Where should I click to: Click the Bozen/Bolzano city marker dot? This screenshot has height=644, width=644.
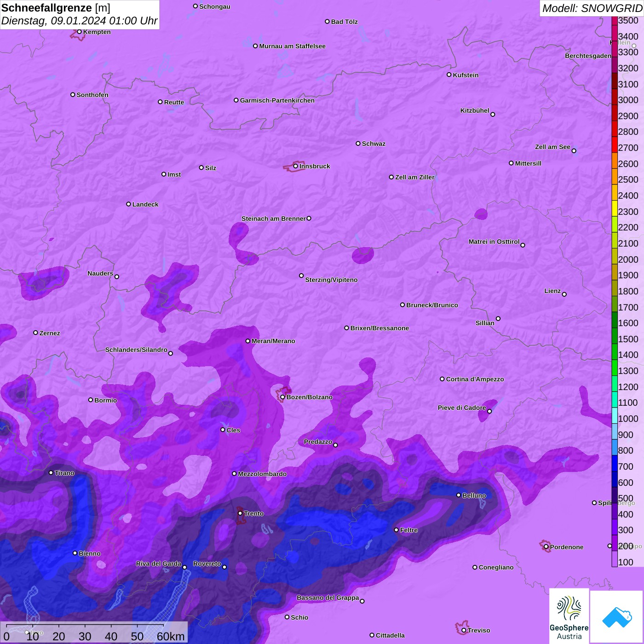click(282, 397)
